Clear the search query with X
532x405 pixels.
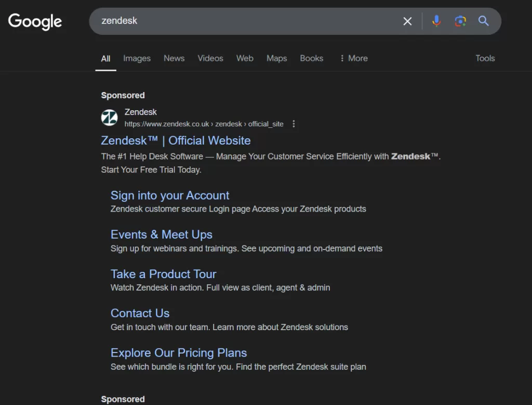point(407,21)
